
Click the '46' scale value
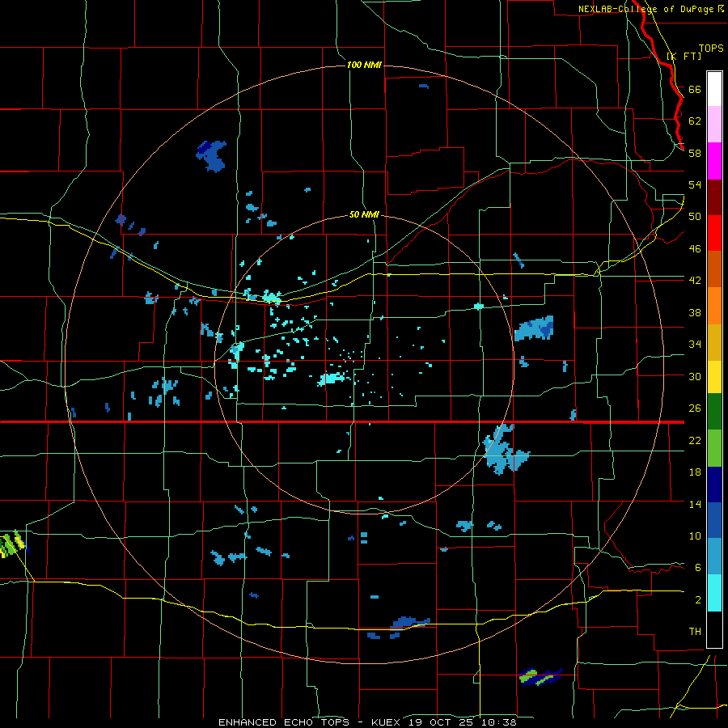(695, 248)
